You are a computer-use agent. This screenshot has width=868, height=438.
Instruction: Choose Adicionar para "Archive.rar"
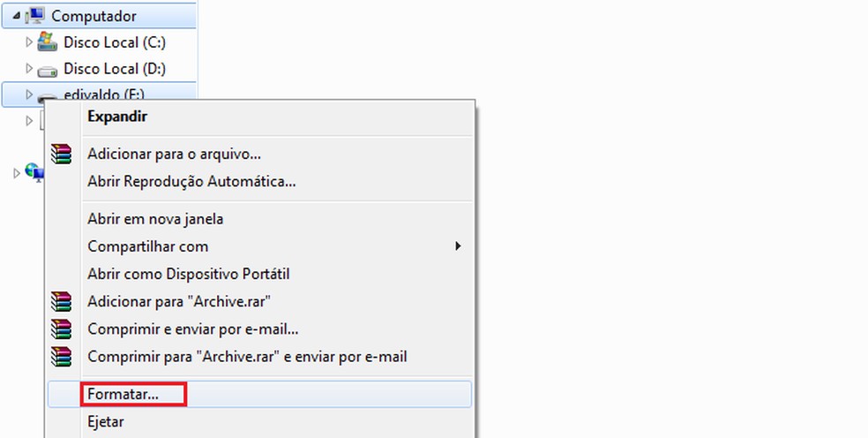point(259,302)
